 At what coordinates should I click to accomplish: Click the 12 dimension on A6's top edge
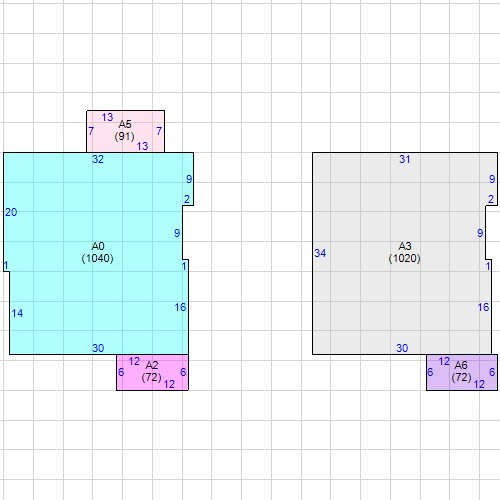[444, 361]
